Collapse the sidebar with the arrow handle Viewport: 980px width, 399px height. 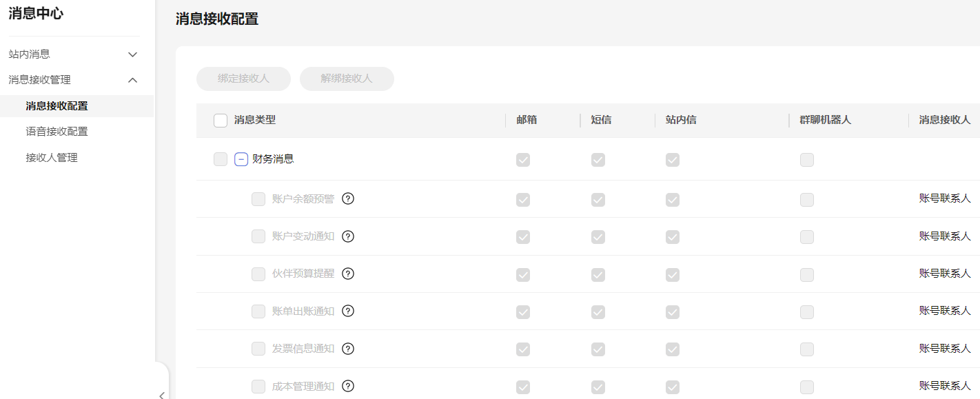point(162,395)
